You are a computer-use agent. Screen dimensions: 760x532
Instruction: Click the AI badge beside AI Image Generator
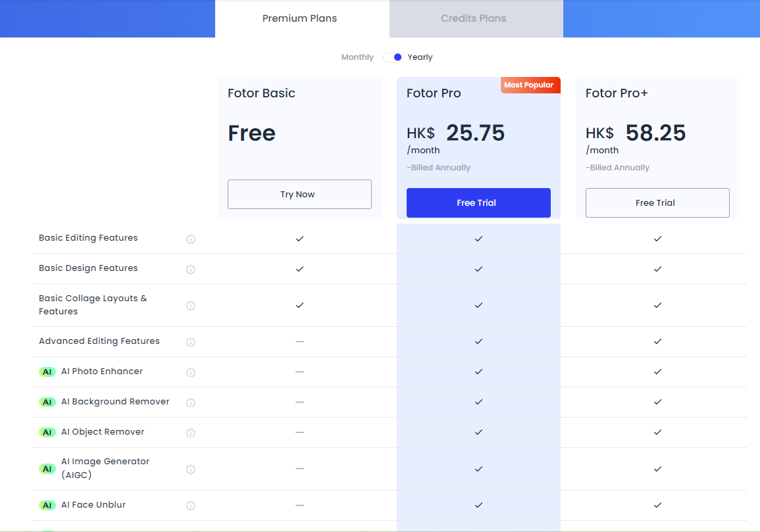pyautogui.click(x=47, y=469)
